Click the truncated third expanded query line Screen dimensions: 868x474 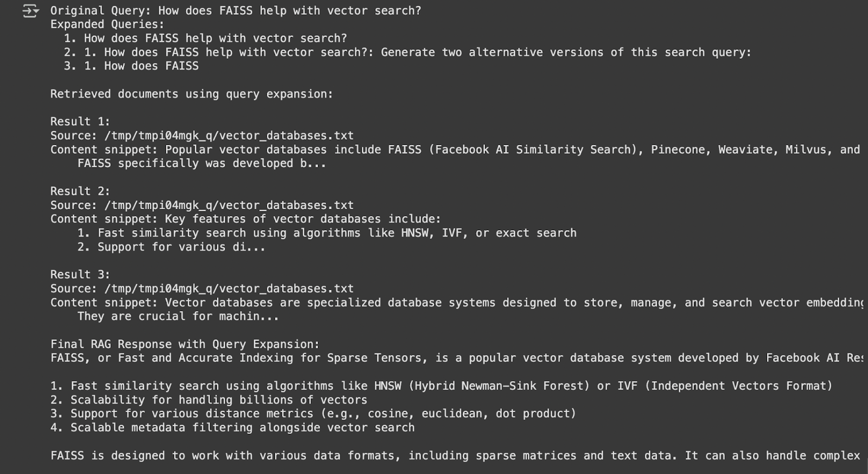click(x=131, y=66)
